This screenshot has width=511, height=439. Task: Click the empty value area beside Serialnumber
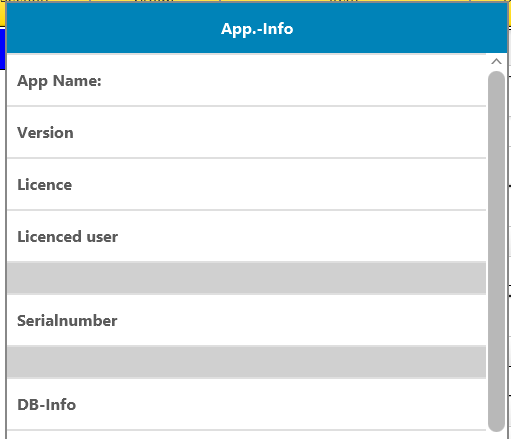pyautogui.click(x=301, y=321)
